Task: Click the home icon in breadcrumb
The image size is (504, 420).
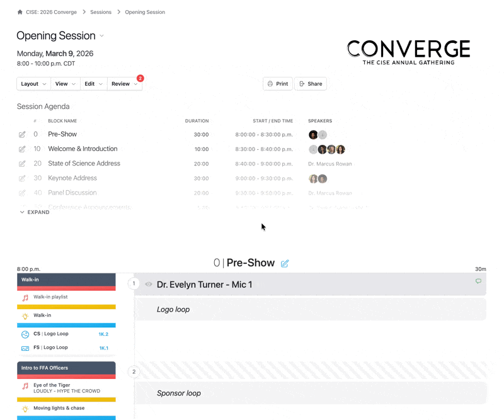Action: (20, 12)
